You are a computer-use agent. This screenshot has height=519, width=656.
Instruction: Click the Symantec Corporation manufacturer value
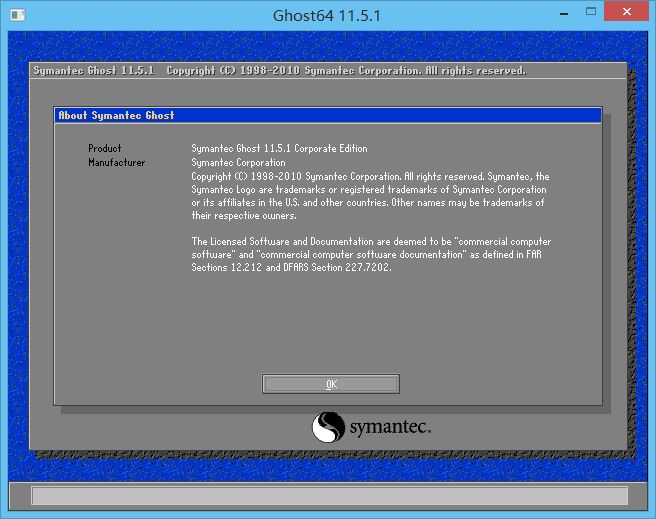click(x=238, y=162)
